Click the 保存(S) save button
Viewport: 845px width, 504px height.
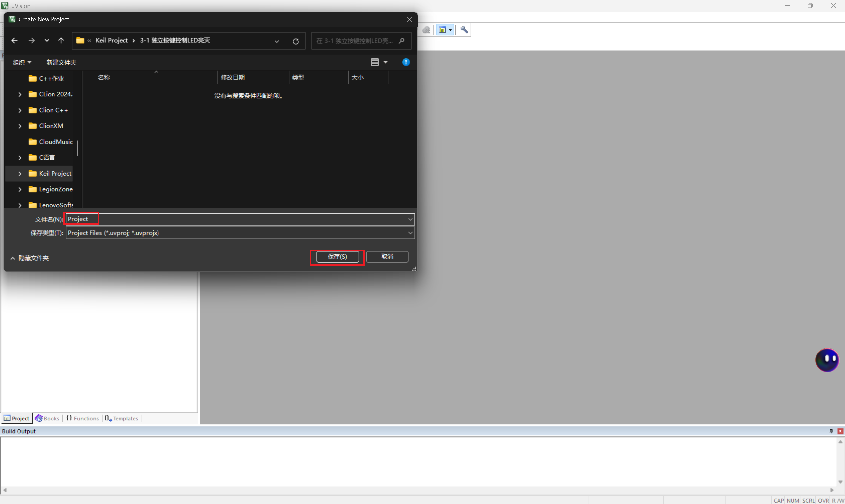pyautogui.click(x=337, y=257)
